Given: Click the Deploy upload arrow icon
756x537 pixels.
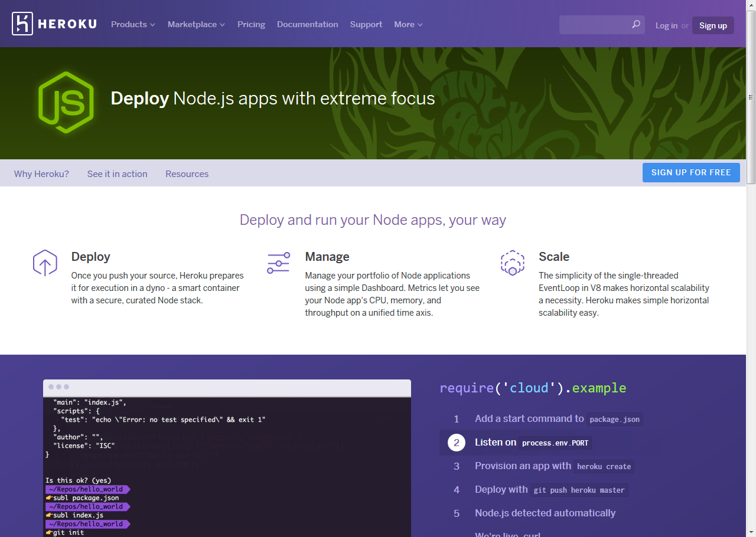Looking at the screenshot, I should [45, 263].
